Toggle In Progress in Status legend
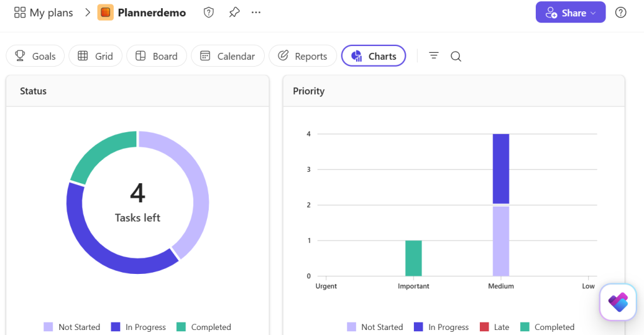This screenshot has height=335, width=644. (x=138, y=327)
